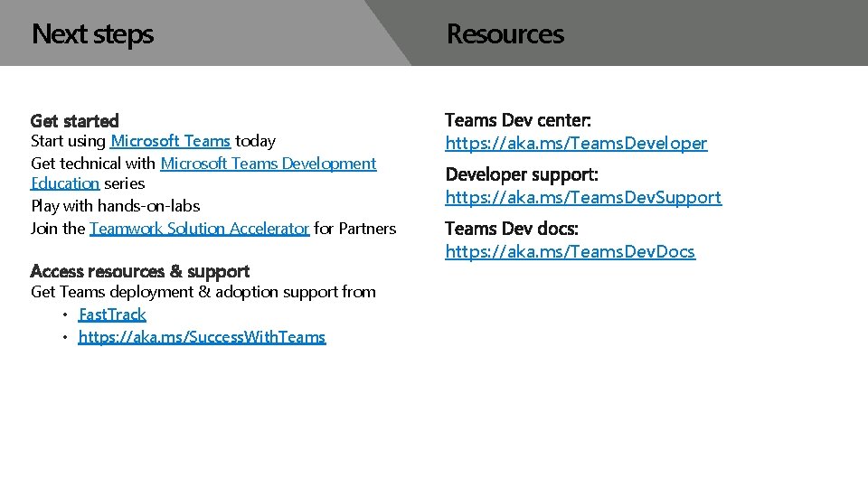Open the Teamwork Solution Accelerator link

tap(199, 229)
